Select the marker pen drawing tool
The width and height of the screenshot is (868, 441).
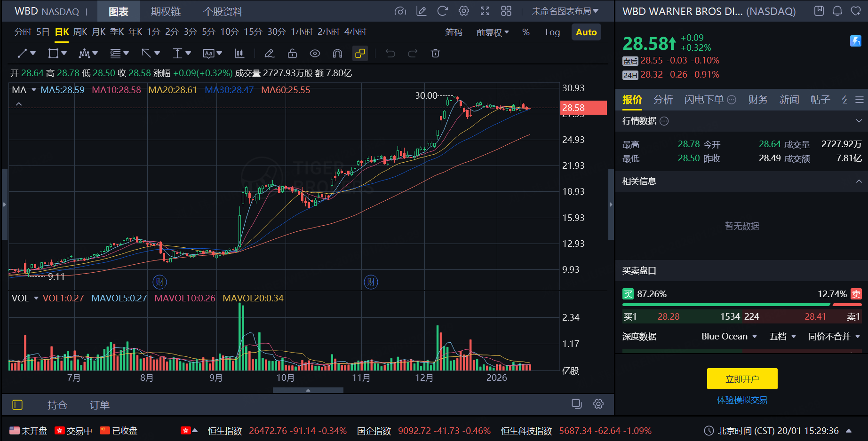point(269,53)
